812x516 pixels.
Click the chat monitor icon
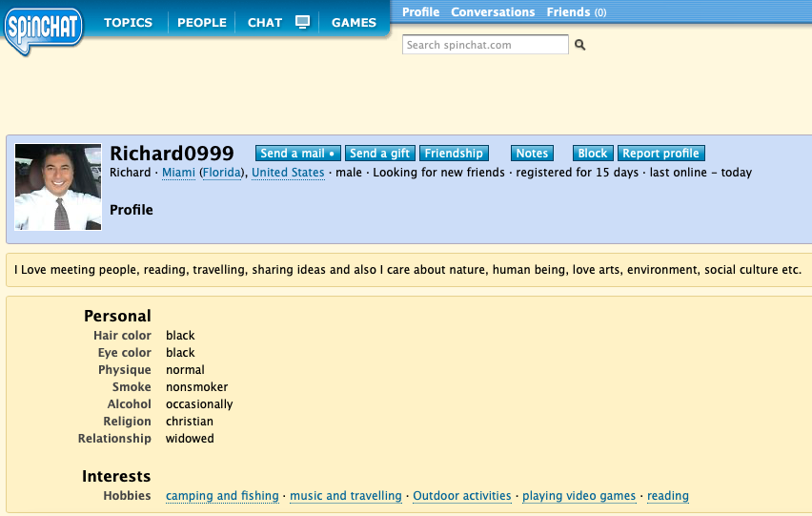302,22
